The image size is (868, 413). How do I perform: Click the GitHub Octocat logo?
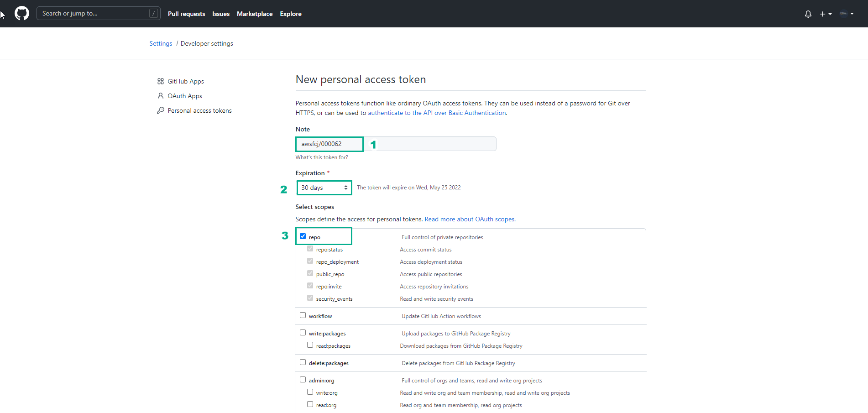tap(22, 13)
